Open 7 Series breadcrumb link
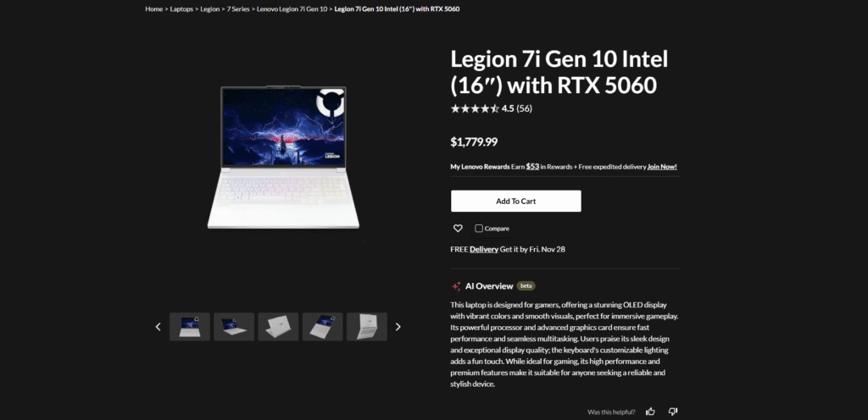Image resolution: width=868 pixels, height=420 pixels. (x=238, y=8)
